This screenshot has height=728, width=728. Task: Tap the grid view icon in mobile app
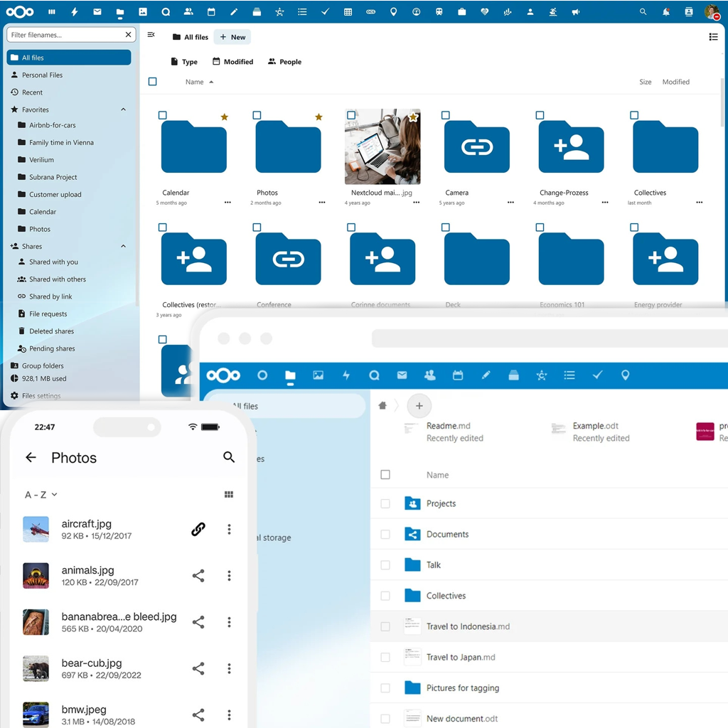coord(229,494)
